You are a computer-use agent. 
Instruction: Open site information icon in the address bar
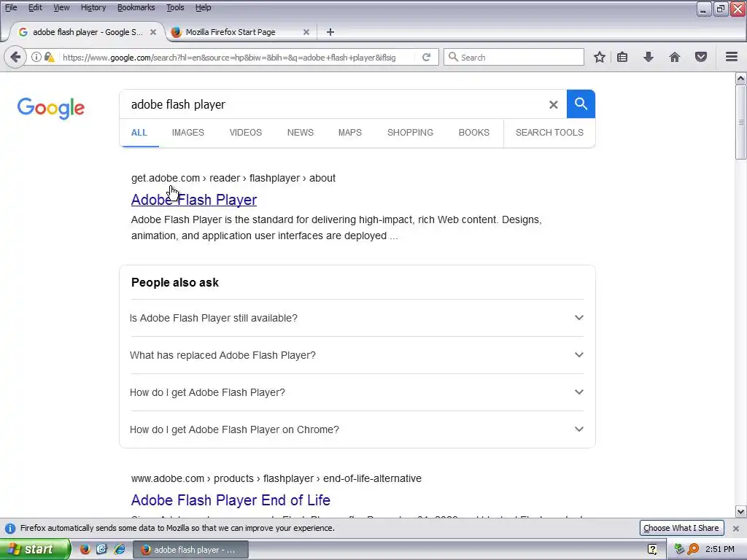click(x=36, y=57)
